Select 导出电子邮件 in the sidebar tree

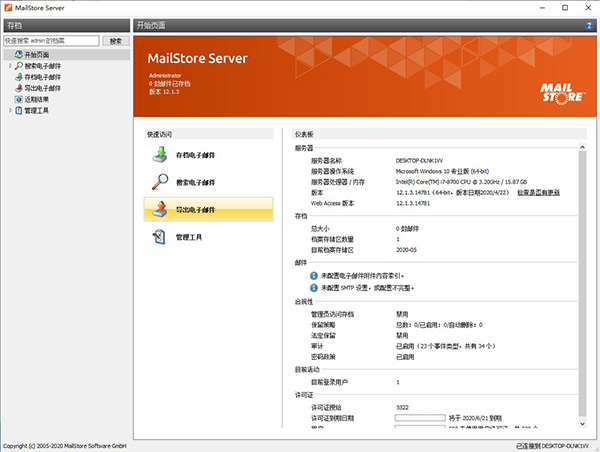tap(44, 88)
